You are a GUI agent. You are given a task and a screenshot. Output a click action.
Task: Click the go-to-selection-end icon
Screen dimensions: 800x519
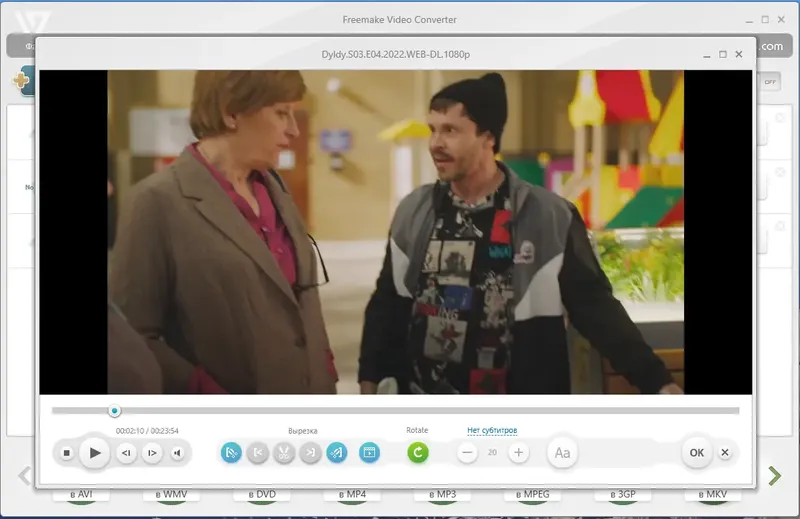tap(310, 453)
